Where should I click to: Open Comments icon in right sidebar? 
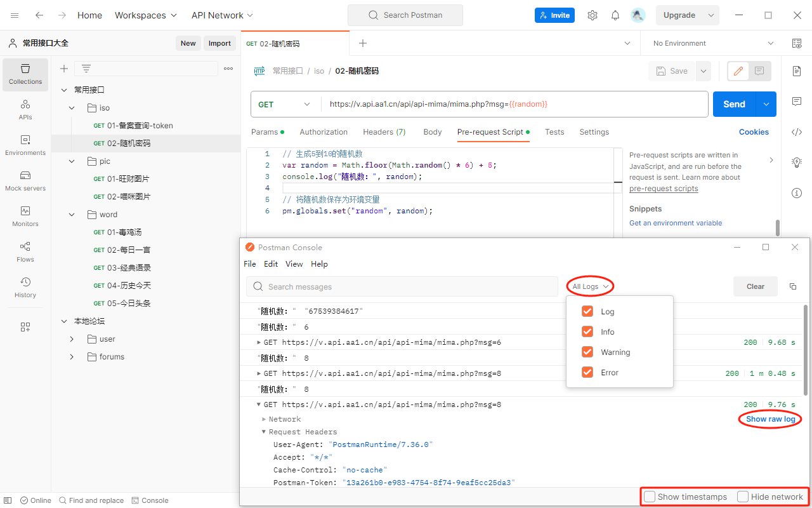coord(797,102)
